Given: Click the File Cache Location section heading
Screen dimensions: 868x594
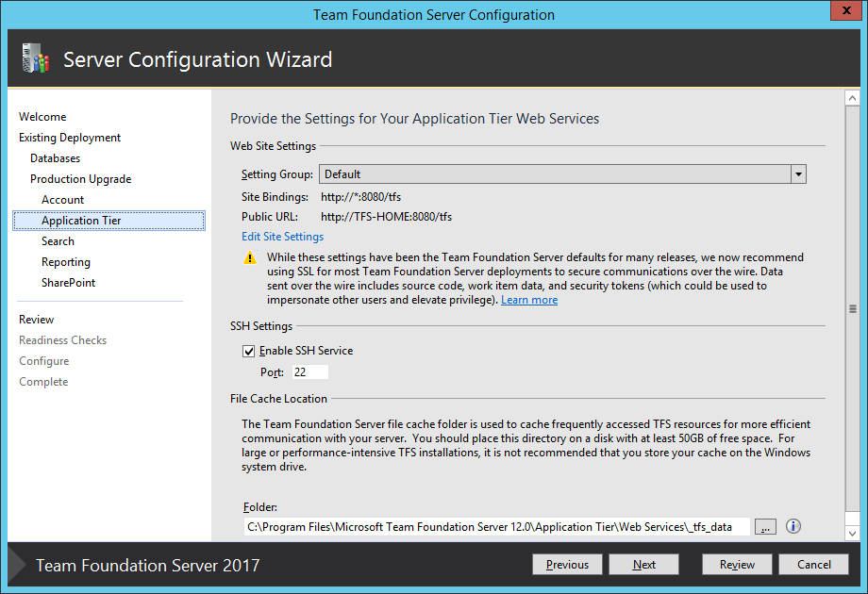Looking at the screenshot, I should pyautogui.click(x=278, y=399).
